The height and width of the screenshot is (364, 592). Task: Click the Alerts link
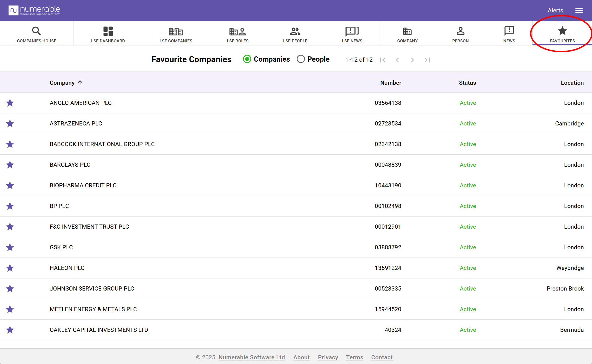pyautogui.click(x=555, y=10)
